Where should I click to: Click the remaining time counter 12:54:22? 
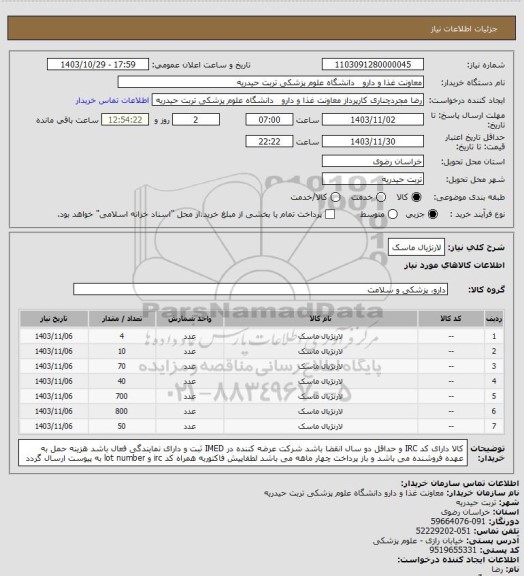tap(125, 120)
